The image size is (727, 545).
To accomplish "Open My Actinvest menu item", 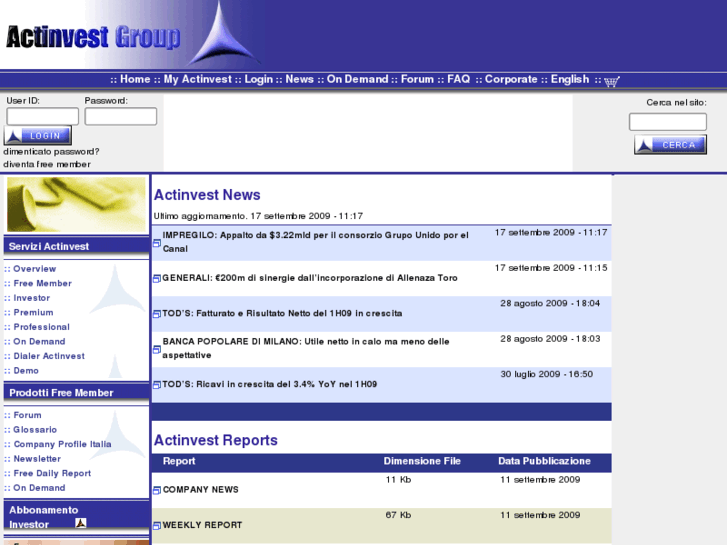I will pos(198,79).
